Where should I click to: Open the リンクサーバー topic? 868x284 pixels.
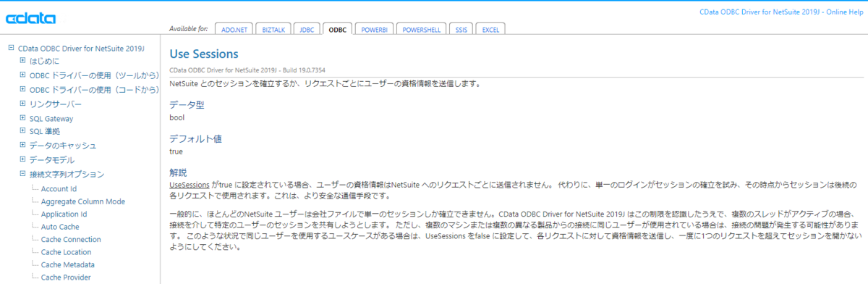[x=56, y=104]
